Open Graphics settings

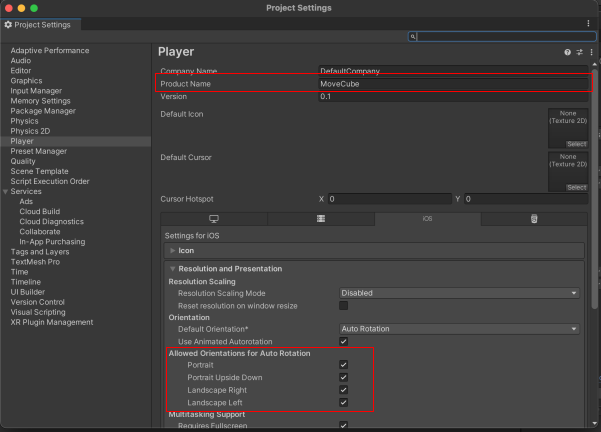26,80
